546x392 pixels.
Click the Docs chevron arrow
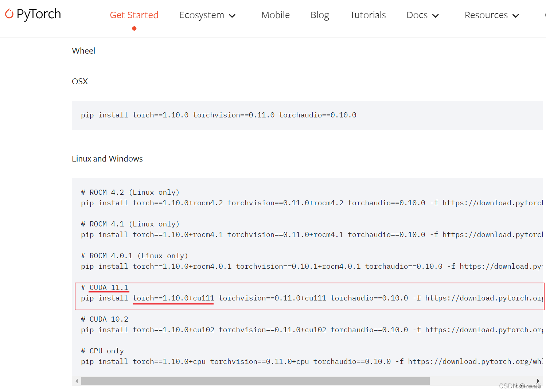(x=435, y=16)
